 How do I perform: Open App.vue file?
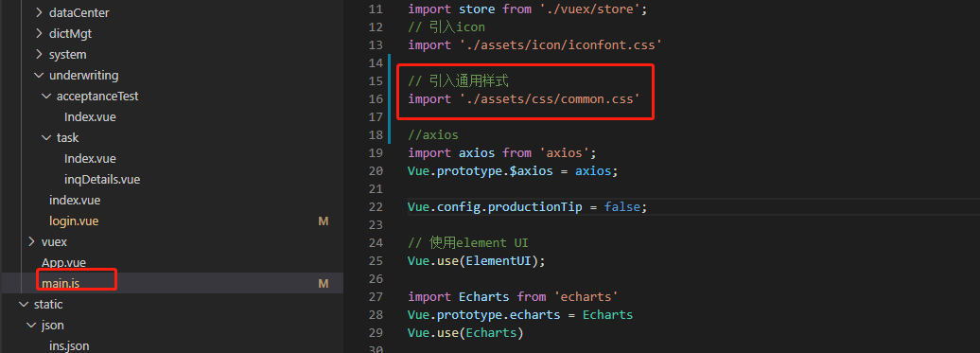(x=63, y=262)
